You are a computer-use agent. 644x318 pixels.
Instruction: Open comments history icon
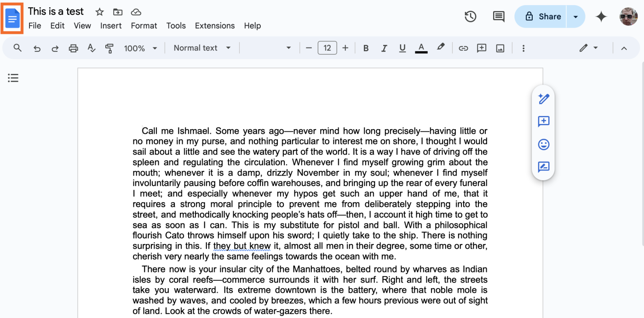[499, 17]
